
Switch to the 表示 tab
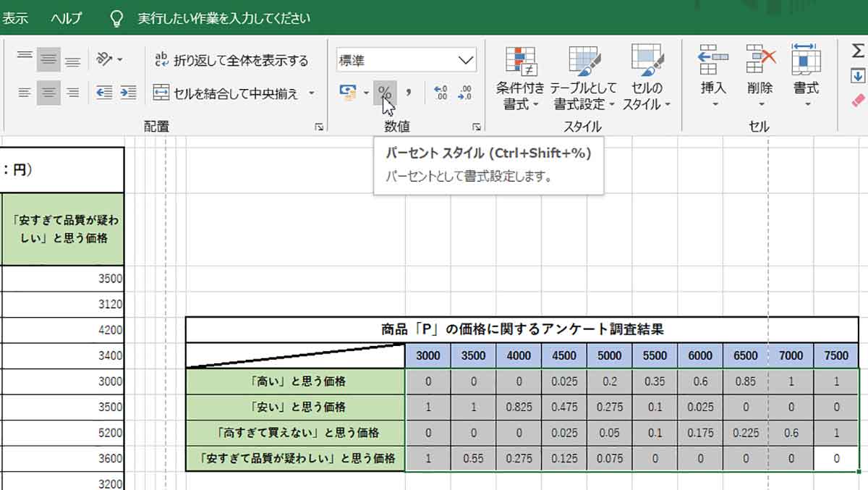(16, 16)
